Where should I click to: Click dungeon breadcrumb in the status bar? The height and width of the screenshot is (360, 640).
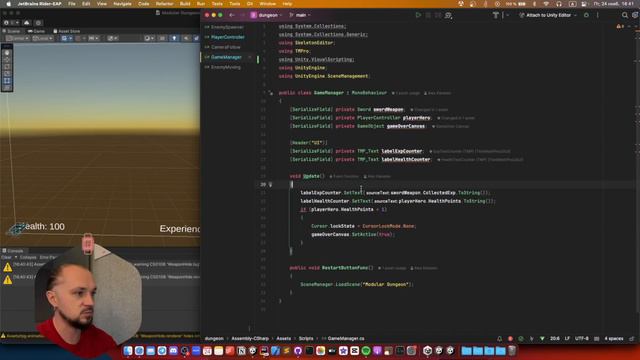pyautogui.click(x=214, y=338)
